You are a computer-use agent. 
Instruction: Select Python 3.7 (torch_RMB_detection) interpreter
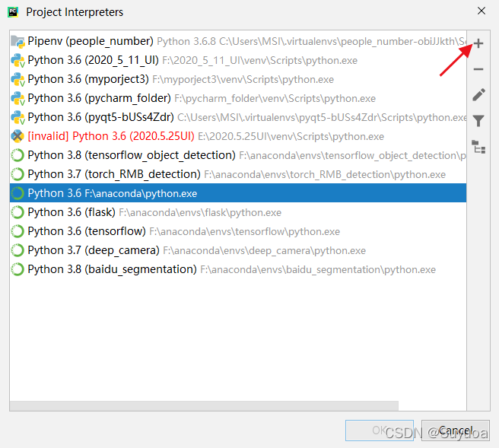click(x=114, y=174)
